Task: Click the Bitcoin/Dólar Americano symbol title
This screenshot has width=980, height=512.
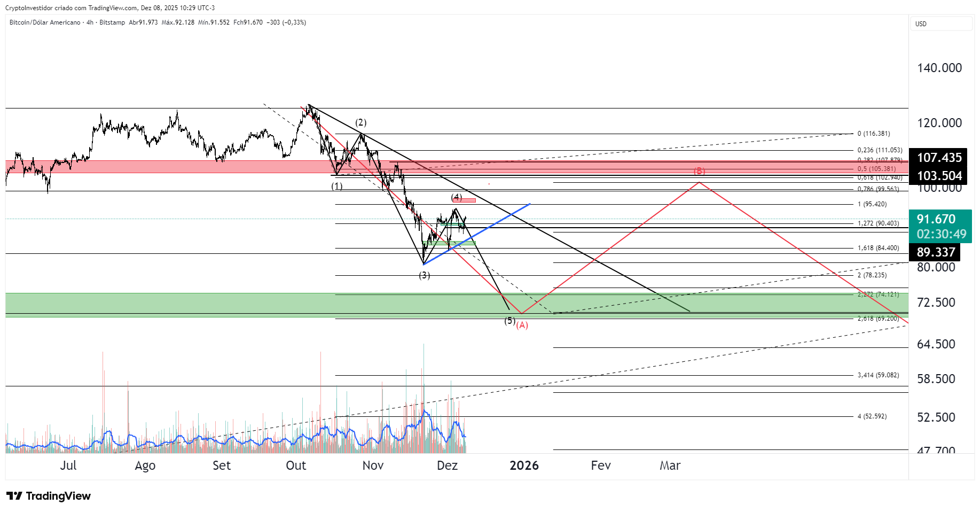Action: tap(45, 22)
